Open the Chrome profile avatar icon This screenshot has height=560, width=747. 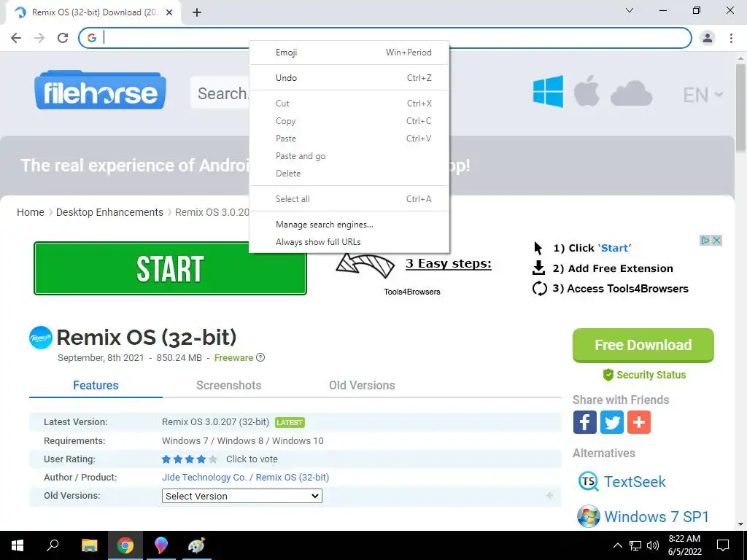point(708,38)
